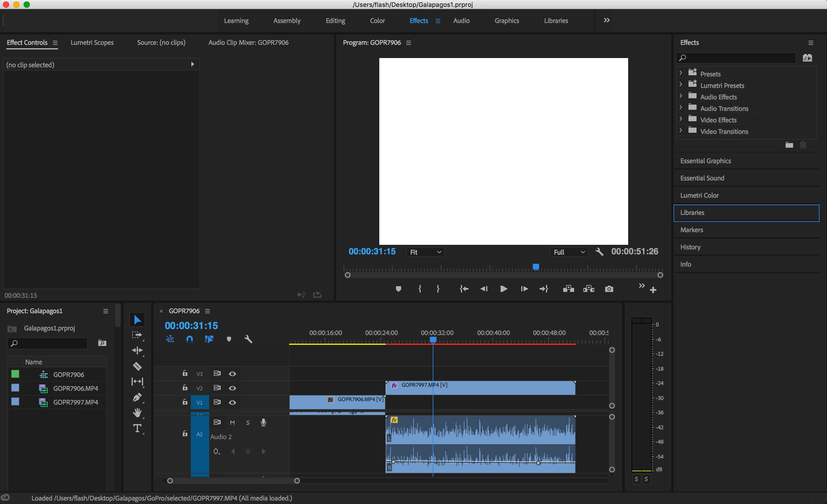
Task: Open the Fit zoom level dropdown
Action: [425, 252]
